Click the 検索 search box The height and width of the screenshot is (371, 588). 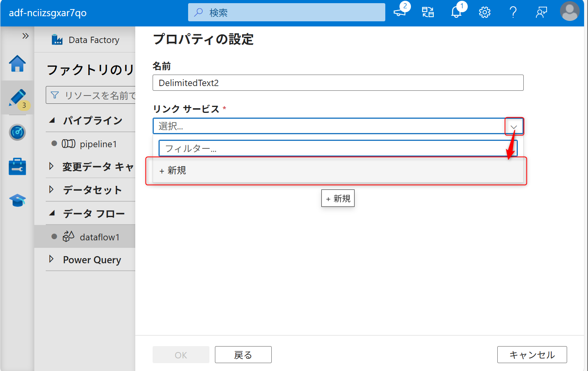286,12
